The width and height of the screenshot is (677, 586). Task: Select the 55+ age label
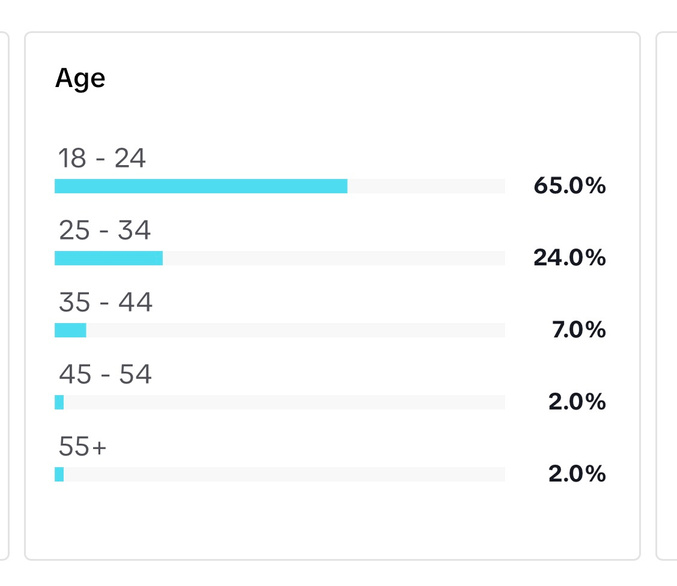(x=82, y=446)
